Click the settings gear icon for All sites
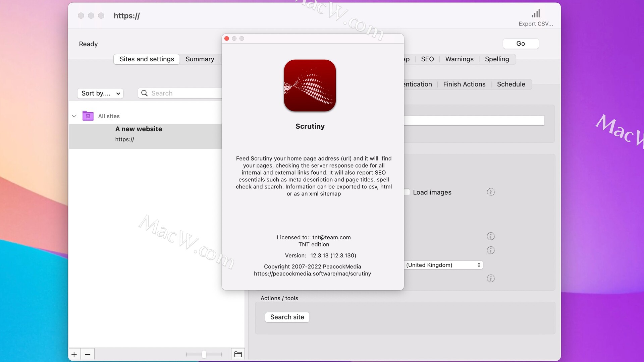 [87, 116]
